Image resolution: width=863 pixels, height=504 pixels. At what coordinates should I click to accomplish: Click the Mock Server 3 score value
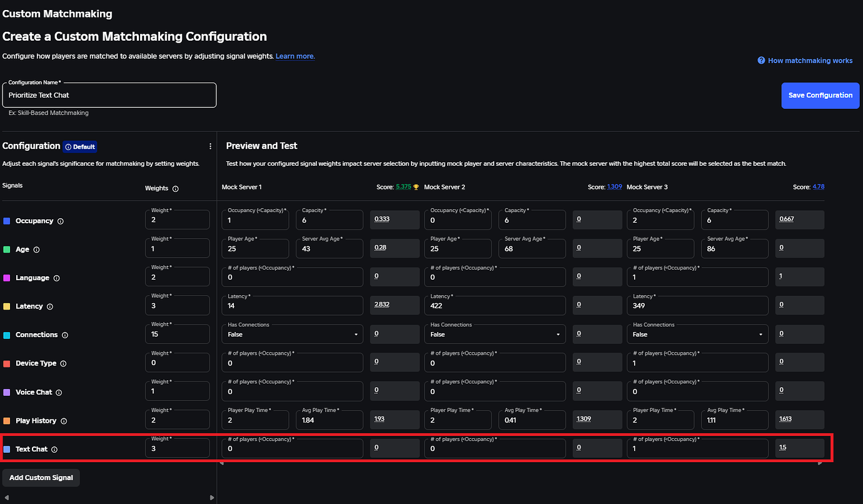[817, 187]
